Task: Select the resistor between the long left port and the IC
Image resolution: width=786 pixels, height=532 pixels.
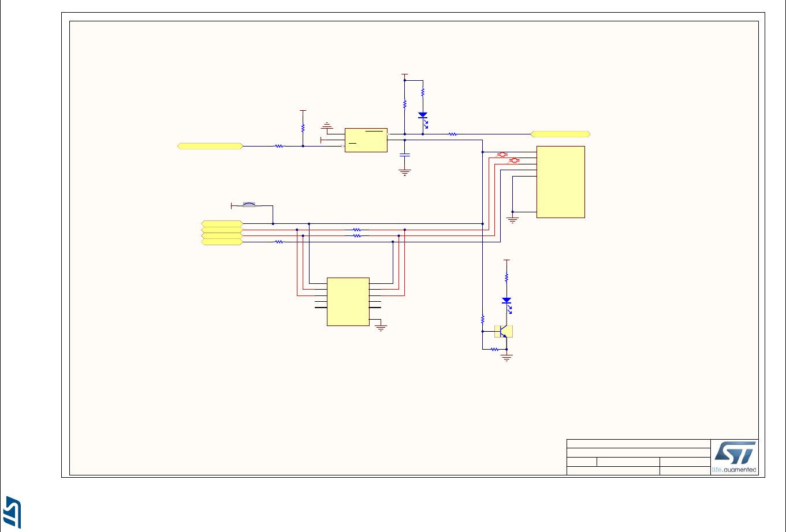Action: 280,146
